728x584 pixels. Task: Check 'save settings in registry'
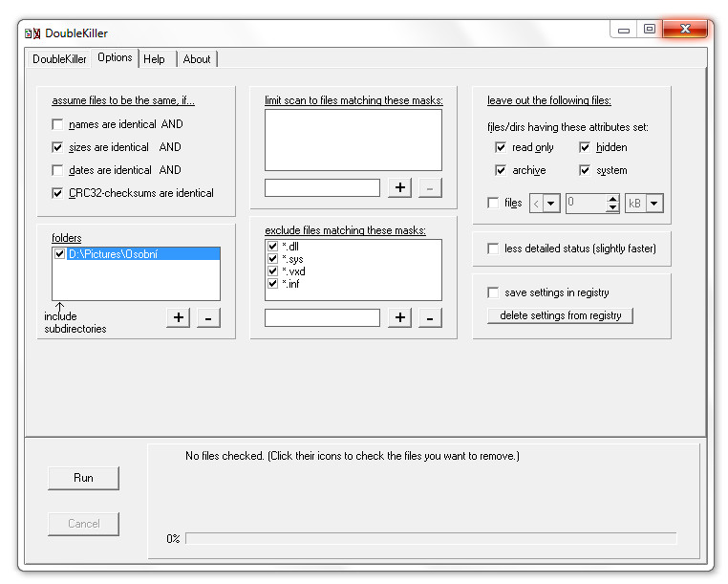coord(493,292)
